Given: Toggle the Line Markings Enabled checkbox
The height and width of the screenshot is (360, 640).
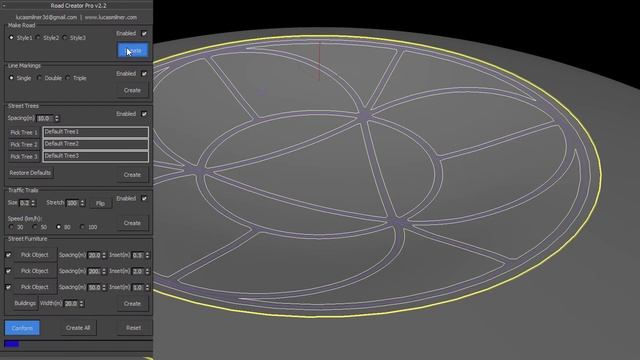Looking at the screenshot, I should tap(144, 74).
